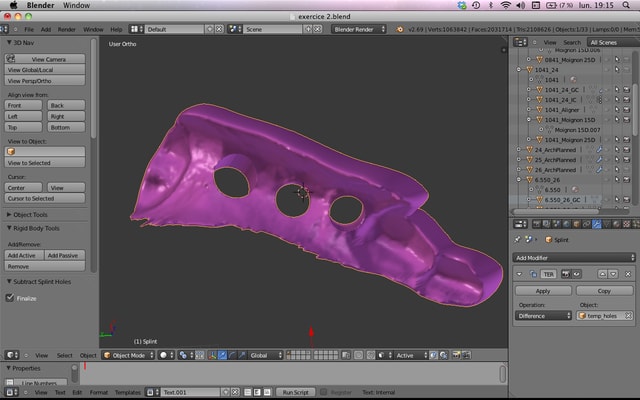This screenshot has width=640, height=400.
Task: Toggle modifier viewport visibility eye icon
Action: pyautogui.click(x=575, y=274)
